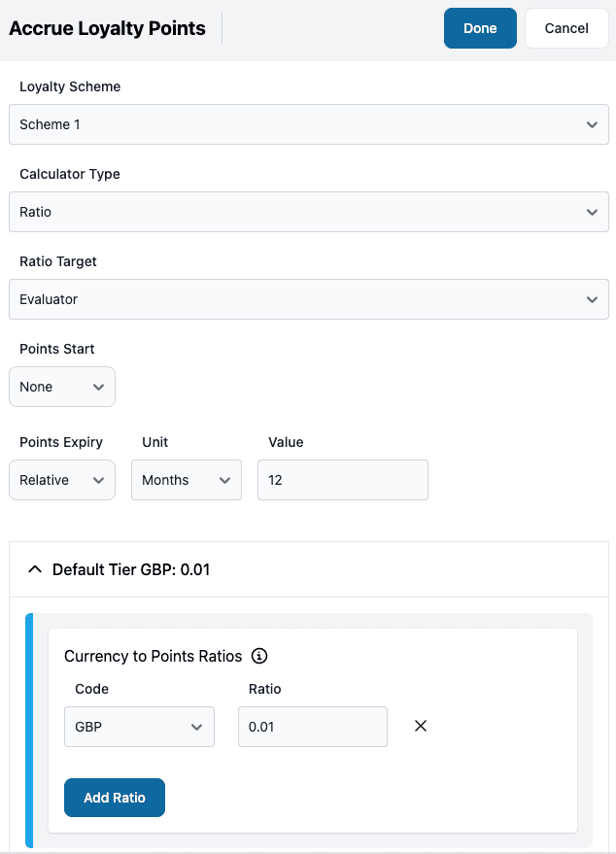Click the chevron on Loyalty Scheme field
Image resolution: width=616 pixels, height=854 pixels.
point(592,124)
